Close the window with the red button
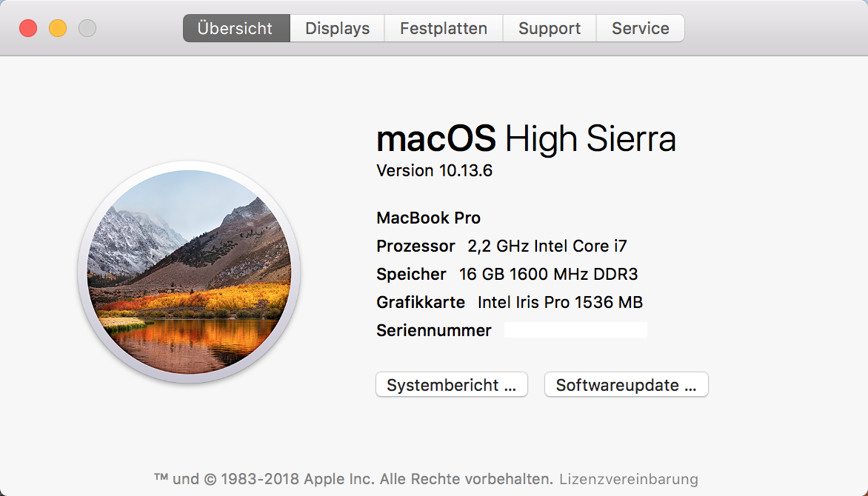 click(28, 29)
